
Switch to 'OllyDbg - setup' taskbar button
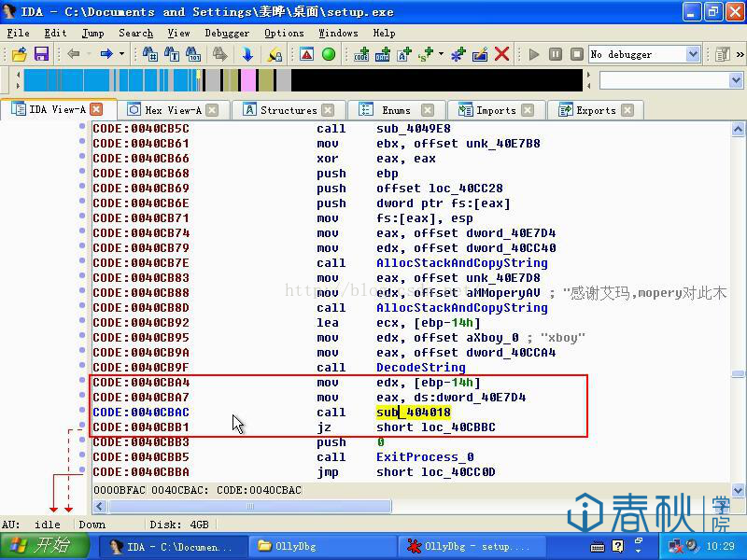(x=472, y=546)
